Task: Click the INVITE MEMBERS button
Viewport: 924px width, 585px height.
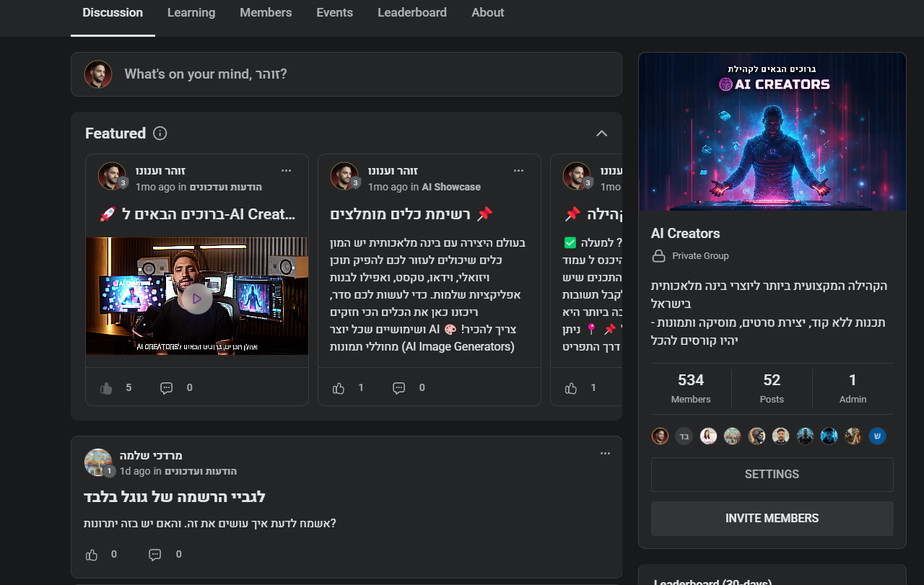Action: tap(772, 519)
